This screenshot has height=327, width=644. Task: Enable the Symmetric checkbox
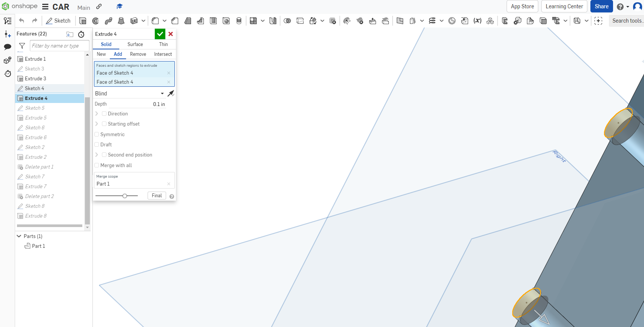[x=97, y=134]
